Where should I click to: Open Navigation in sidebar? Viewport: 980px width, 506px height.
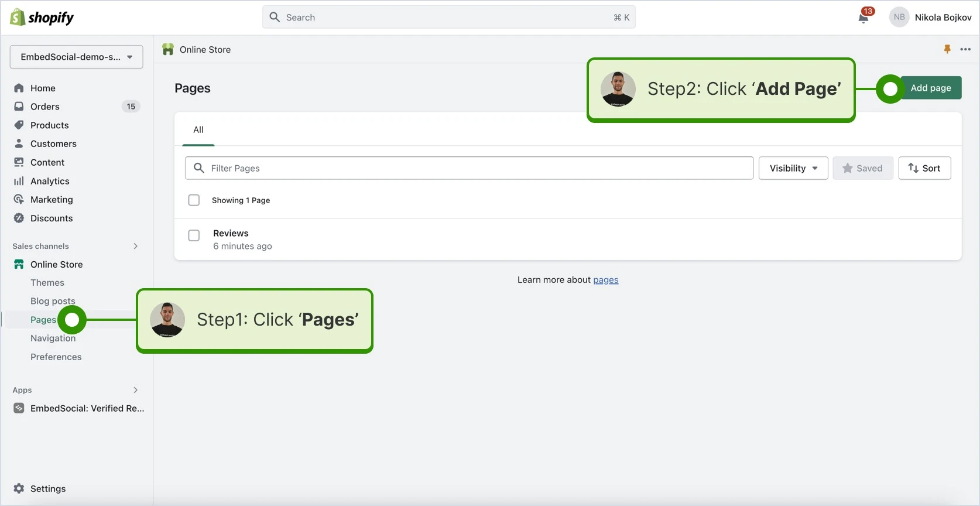(53, 338)
